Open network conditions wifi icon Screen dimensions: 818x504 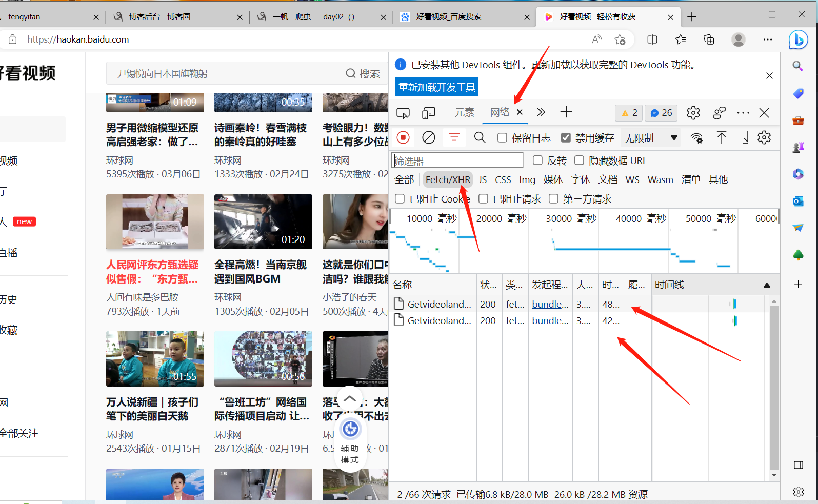696,137
